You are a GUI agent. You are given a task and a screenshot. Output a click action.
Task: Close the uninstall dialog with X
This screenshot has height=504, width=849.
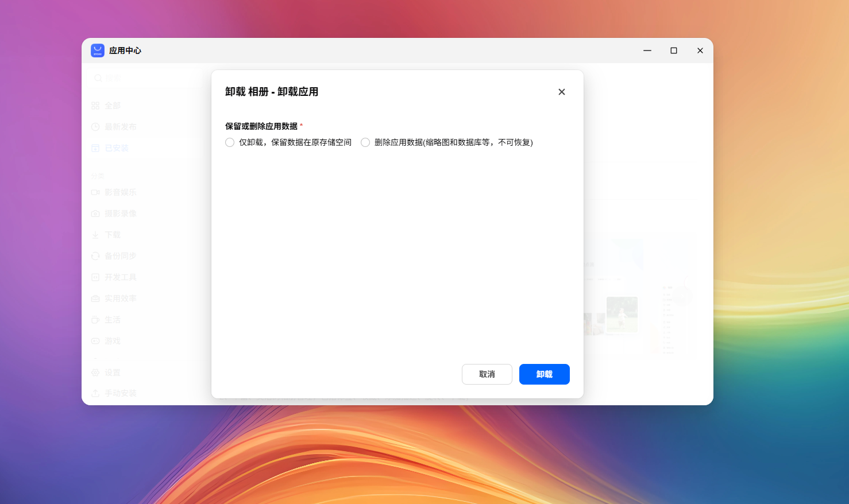562,92
